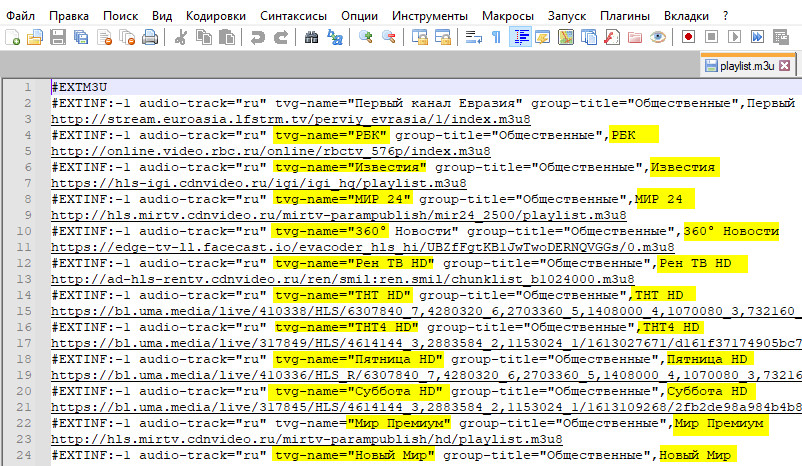Click the Save All icon
Screen dimensions: 802x466
click(x=81, y=37)
